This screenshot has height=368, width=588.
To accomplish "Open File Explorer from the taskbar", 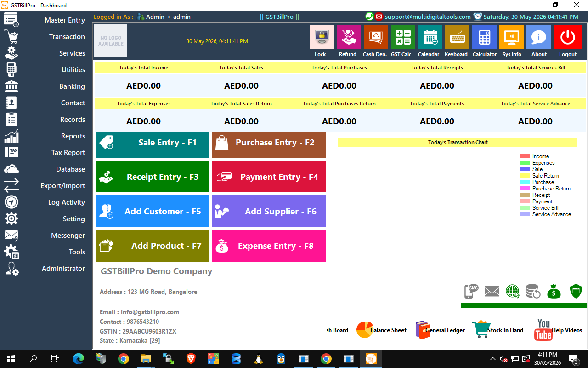I will 146,359.
